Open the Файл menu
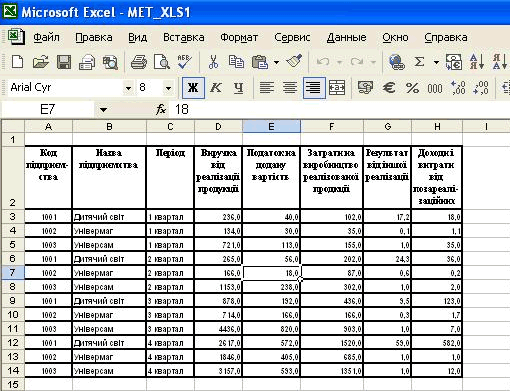510x391 pixels. (x=46, y=37)
